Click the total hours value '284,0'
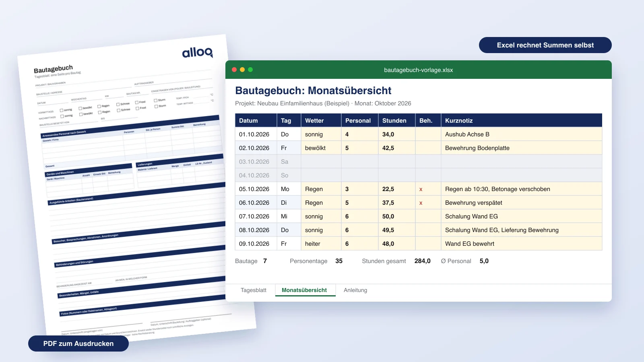644x362 pixels. pyautogui.click(x=423, y=261)
